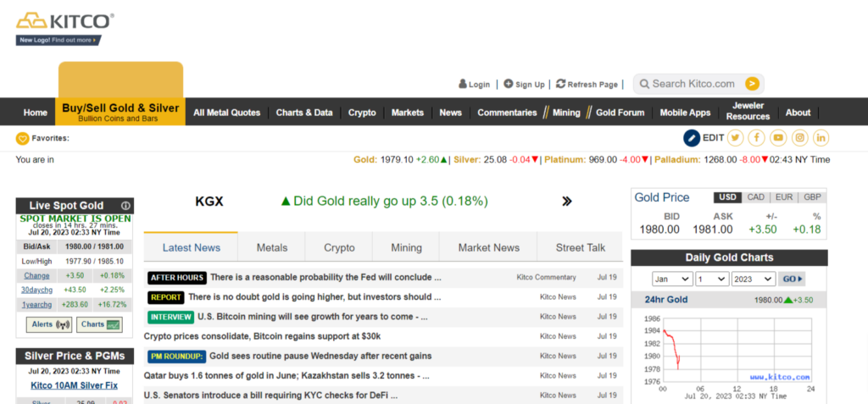The width and height of the screenshot is (868, 404).
Task: Open the Markets navigation menu
Action: pos(408,113)
